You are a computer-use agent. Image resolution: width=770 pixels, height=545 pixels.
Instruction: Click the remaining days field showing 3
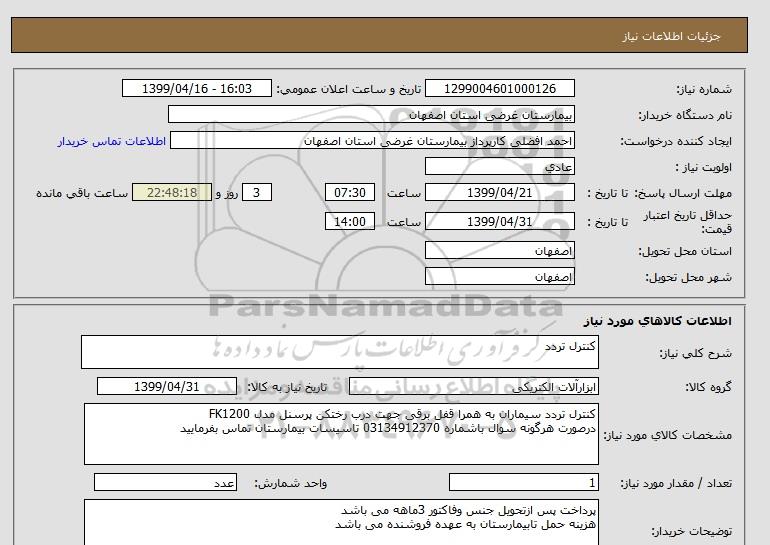point(257,192)
